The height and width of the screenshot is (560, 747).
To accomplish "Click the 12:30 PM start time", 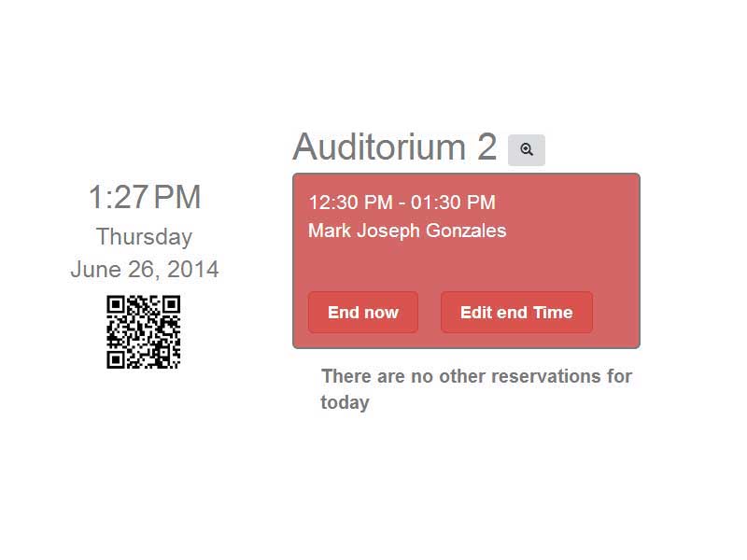I will pos(351,203).
